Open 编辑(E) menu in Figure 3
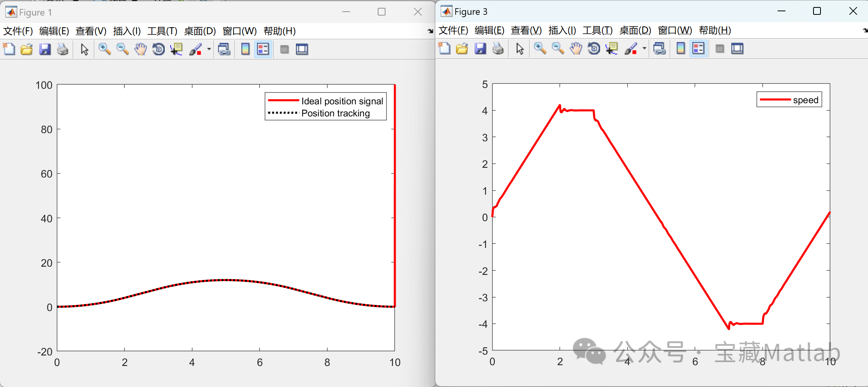 489,30
